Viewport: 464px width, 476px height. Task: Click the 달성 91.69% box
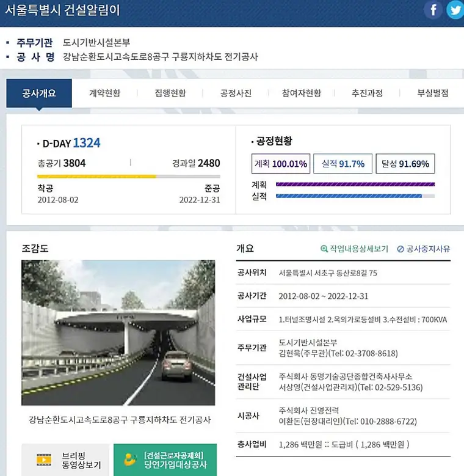click(405, 164)
